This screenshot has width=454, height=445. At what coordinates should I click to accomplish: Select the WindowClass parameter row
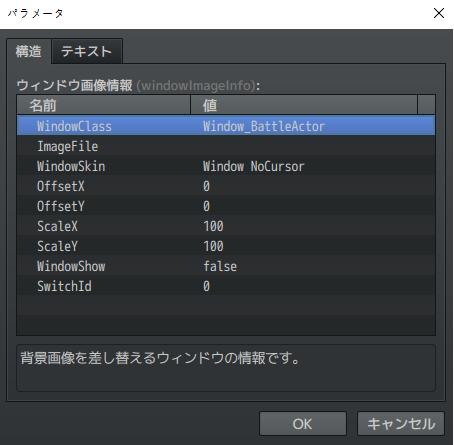226,126
